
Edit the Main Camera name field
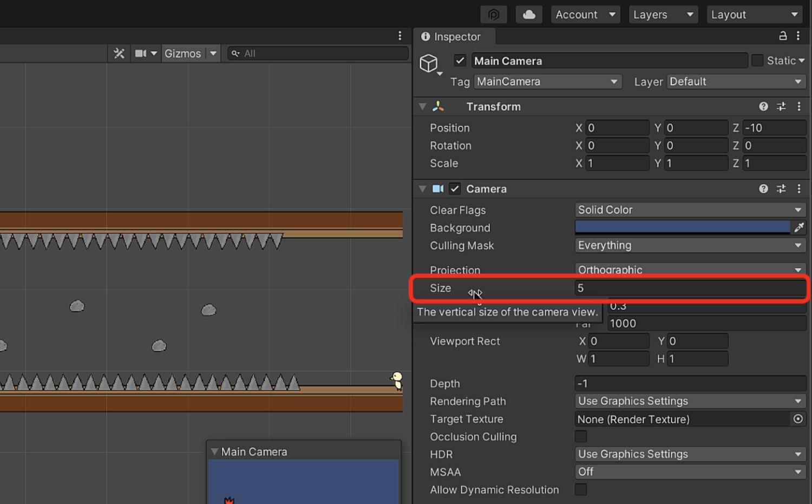pyautogui.click(x=610, y=61)
